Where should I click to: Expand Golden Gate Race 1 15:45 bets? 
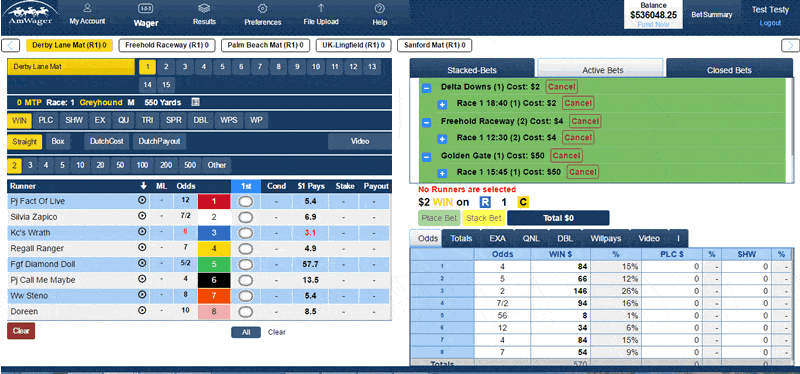442,173
